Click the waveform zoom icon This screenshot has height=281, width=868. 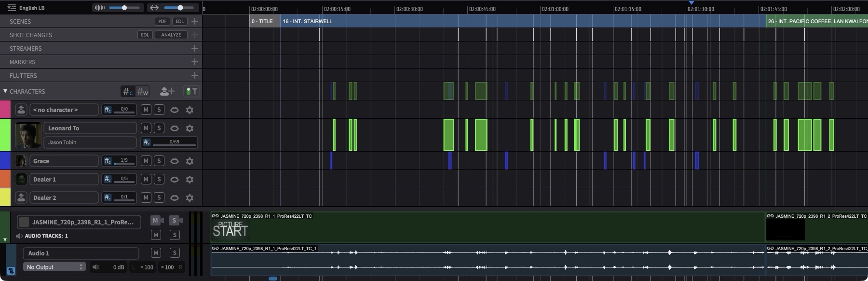point(99,8)
